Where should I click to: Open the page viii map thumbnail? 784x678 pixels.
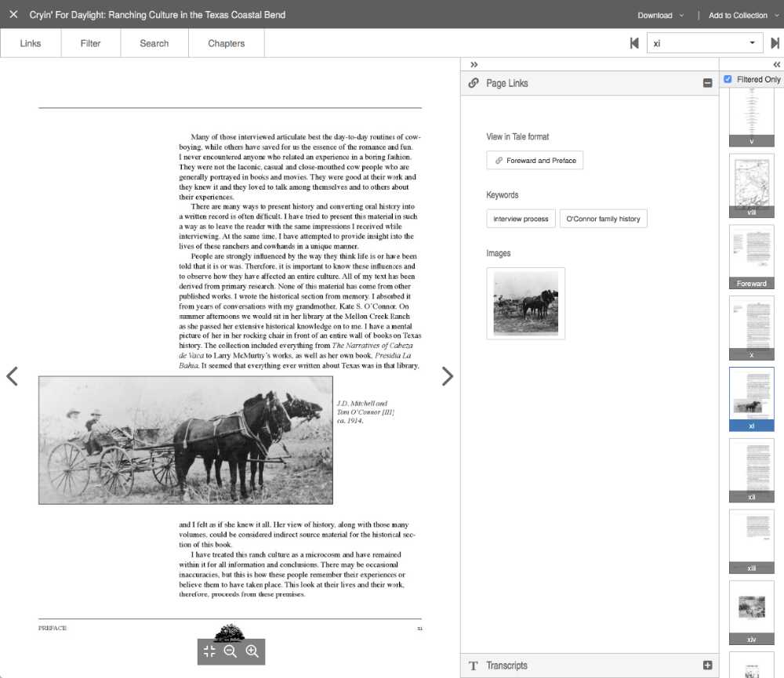(752, 186)
